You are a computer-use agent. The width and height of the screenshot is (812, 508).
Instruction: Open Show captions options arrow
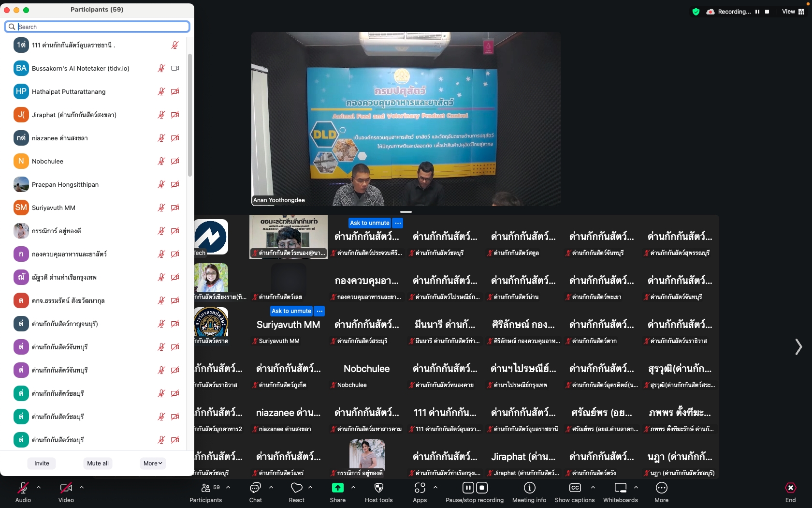click(x=593, y=487)
